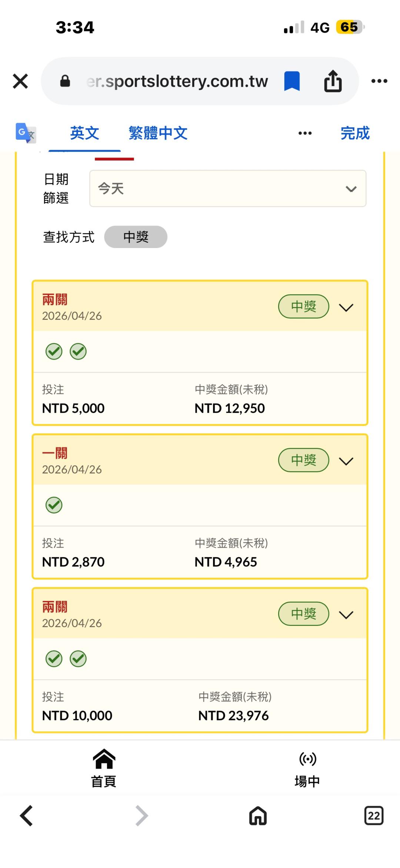Tap the Google Translate icon

[25, 133]
